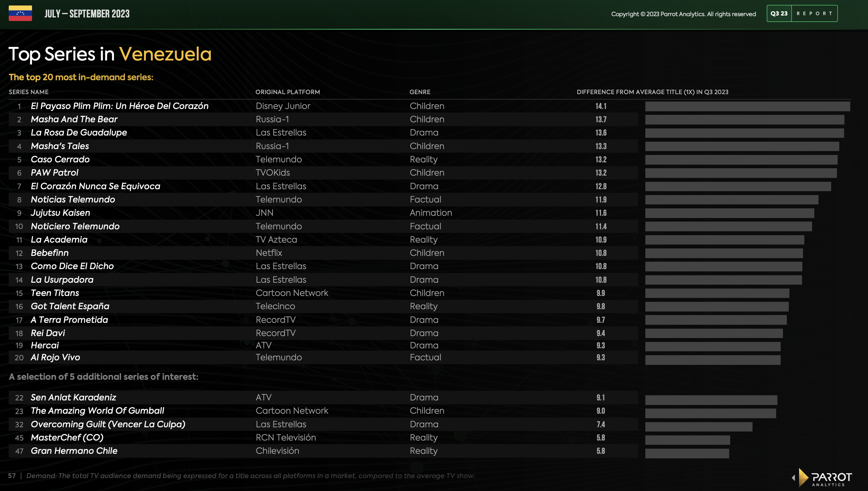Click 'Hercai' series name

(x=45, y=345)
